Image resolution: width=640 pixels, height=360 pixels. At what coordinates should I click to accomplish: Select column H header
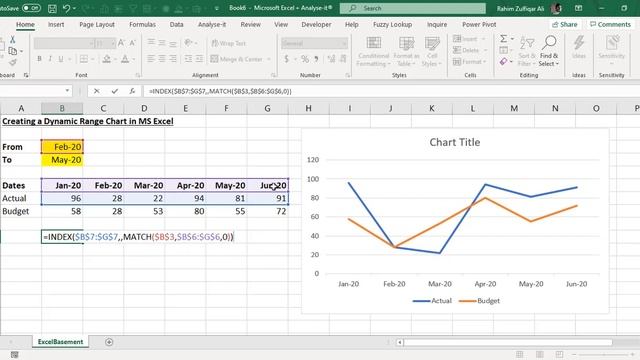click(309, 108)
